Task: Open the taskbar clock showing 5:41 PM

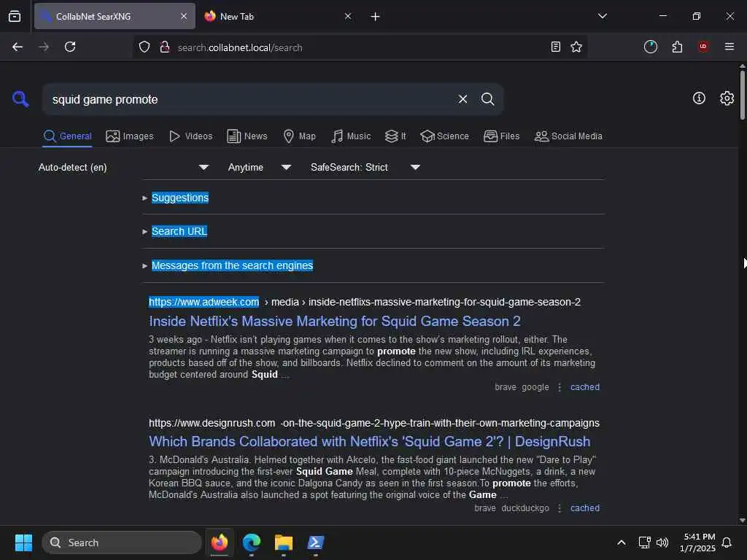Action: coord(697,542)
